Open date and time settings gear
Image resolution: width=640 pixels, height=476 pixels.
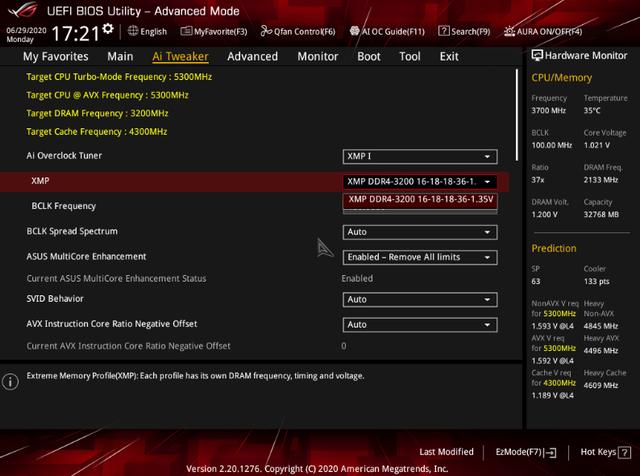pyautogui.click(x=108, y=29)
